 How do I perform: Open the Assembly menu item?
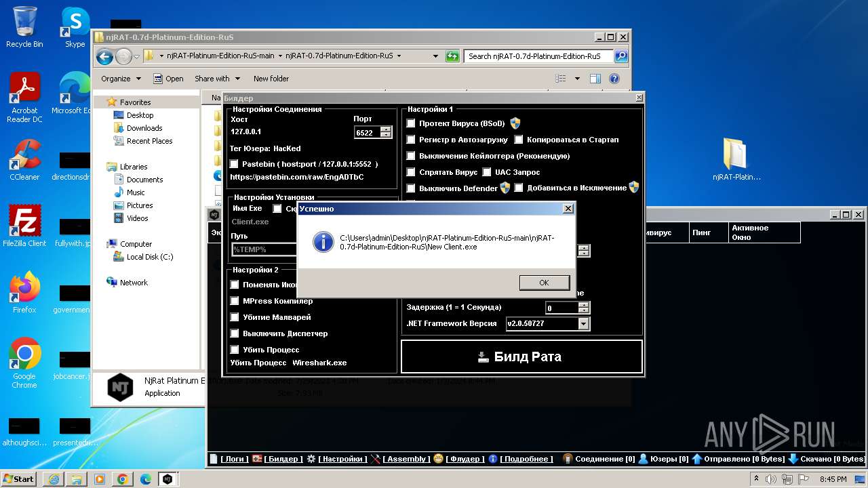pyautogui.click(x=406, y=459)
